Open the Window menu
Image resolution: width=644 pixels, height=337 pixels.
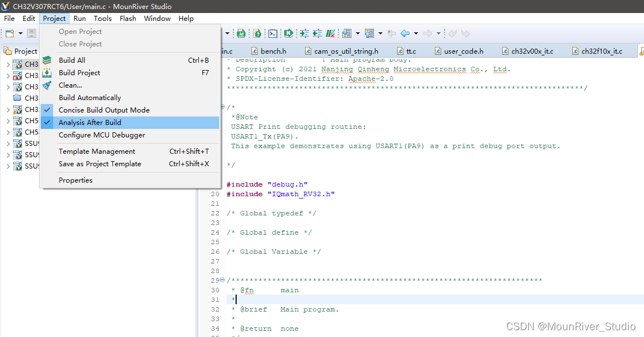(157, 19)
